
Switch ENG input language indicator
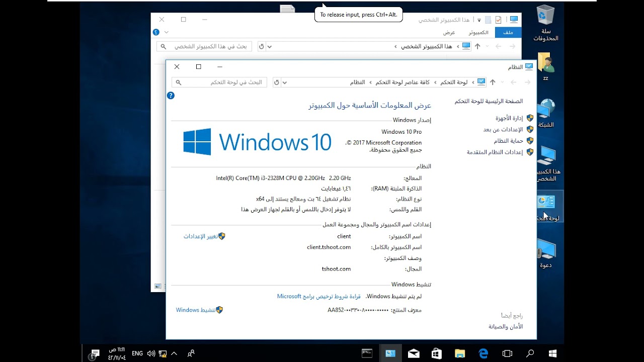click(x=137, y=353)
